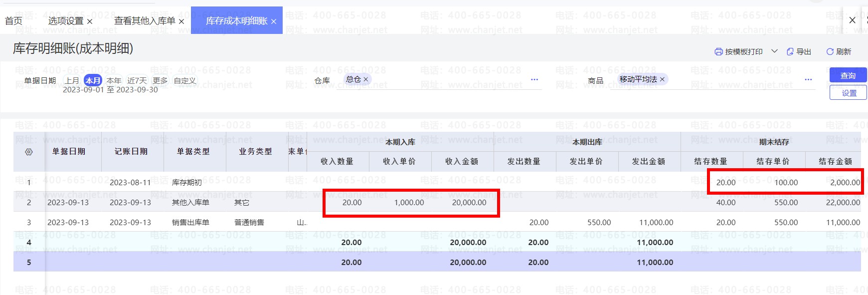Choose the 自定义 date range option

185,80
